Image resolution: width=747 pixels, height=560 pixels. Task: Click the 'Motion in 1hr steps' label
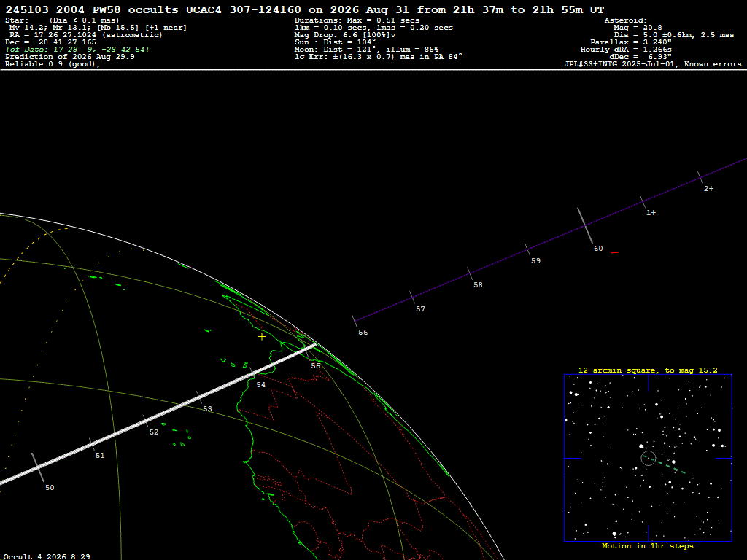[648, 545]
